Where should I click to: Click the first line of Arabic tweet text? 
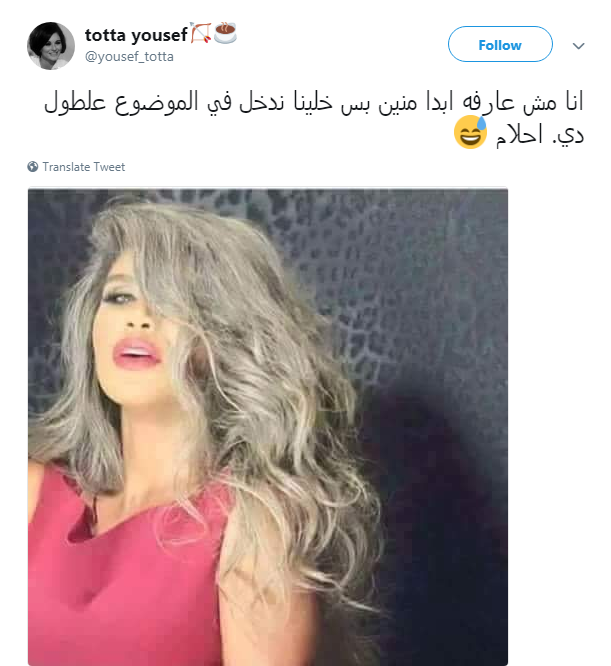(314, 102)
